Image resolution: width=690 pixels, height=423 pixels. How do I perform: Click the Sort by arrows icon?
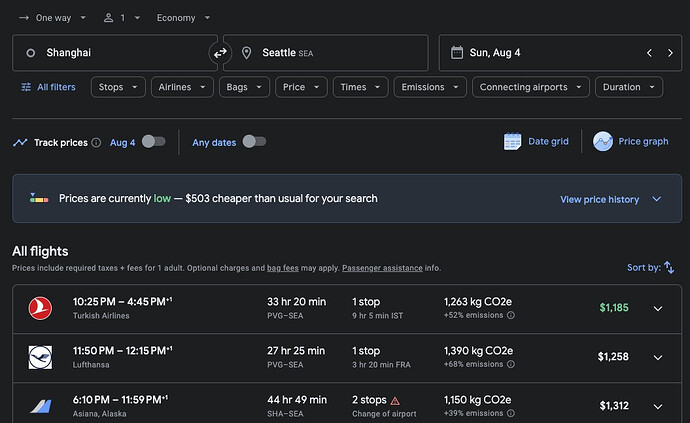[x=669, y=268]
